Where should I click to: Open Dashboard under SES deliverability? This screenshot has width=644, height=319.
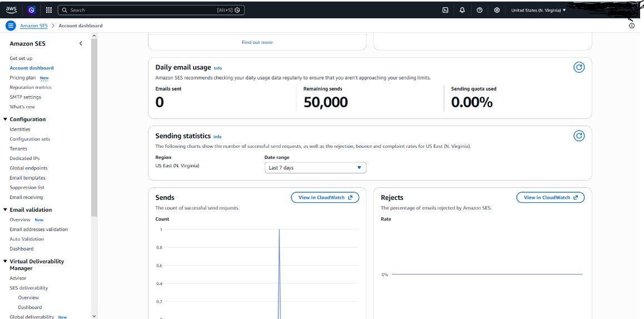29,307
